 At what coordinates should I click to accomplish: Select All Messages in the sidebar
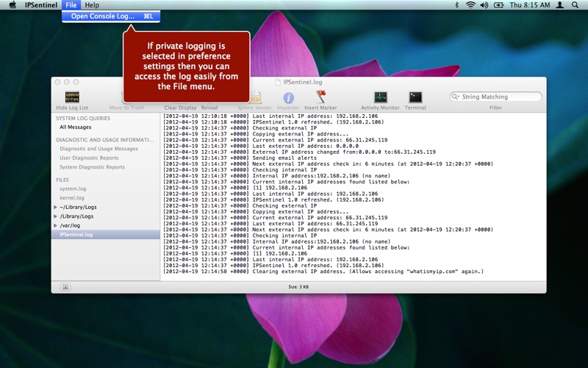pyautogui.click(x=76, y=127)
